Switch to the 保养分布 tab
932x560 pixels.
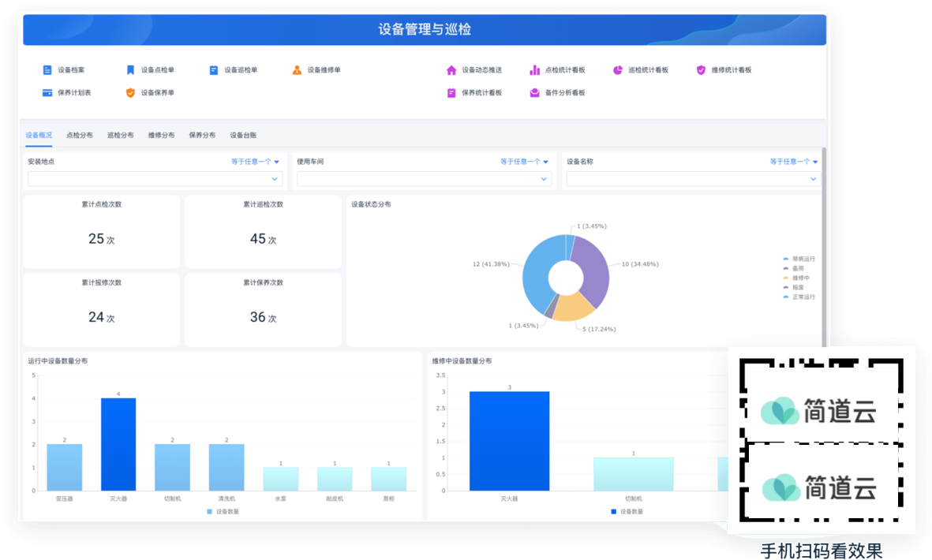(202, 136)
